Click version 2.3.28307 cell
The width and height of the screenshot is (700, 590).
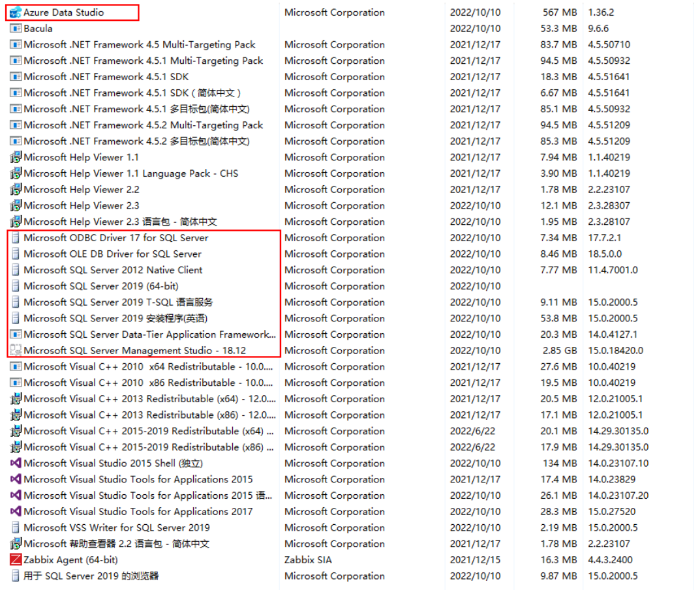pyautogui.click(x=609, y=205)
